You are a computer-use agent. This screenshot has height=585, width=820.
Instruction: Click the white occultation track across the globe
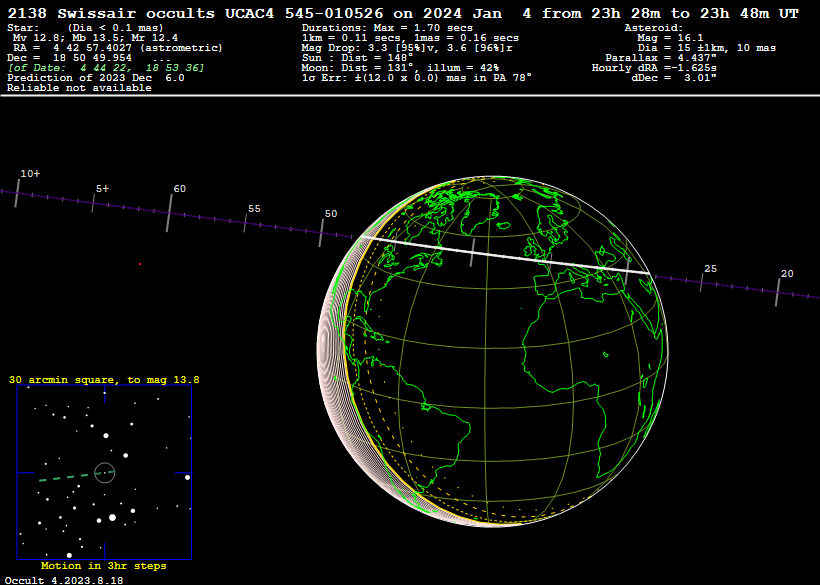point(505,256)
